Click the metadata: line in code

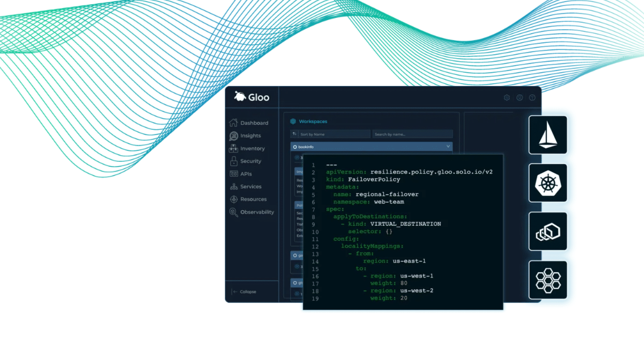[343, 187]
